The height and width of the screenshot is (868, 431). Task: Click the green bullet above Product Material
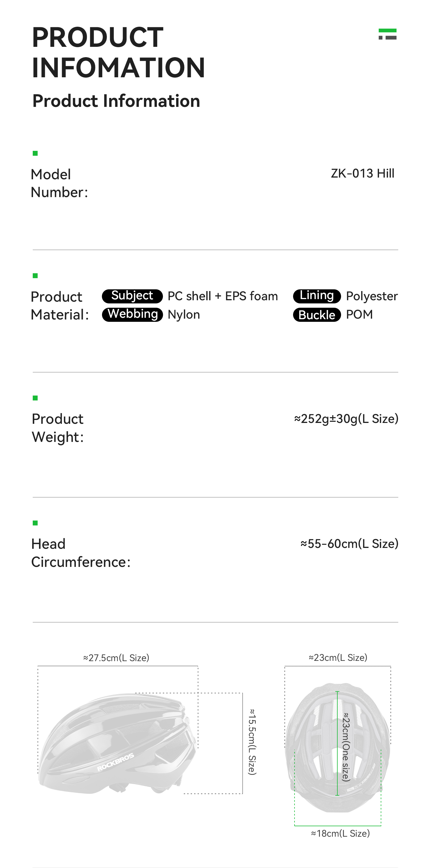click(35, 276)
